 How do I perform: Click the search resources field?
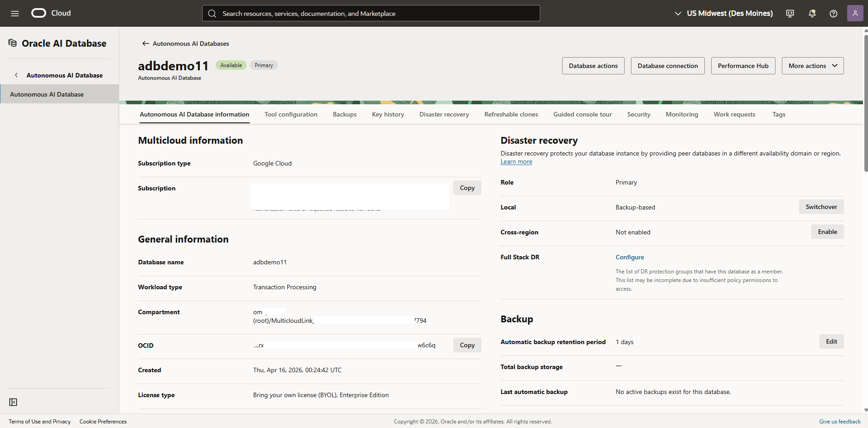click(371, 13)
